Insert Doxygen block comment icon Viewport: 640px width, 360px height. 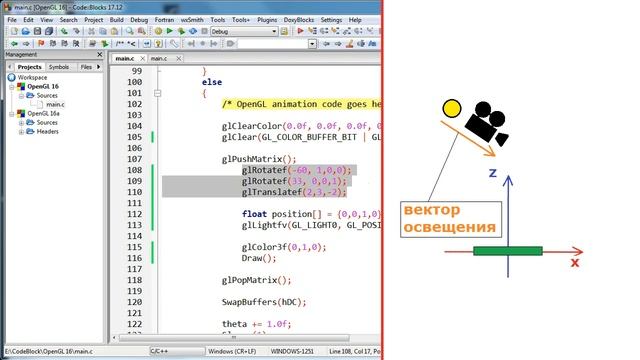tap(120, 43)
